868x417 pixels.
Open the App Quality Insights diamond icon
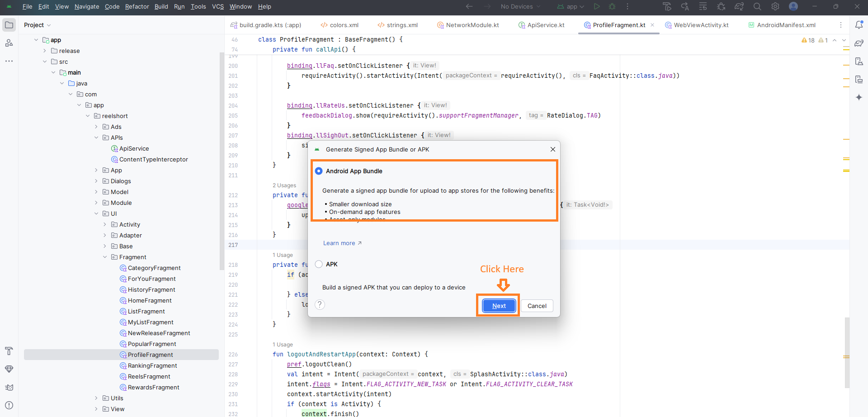9,369
